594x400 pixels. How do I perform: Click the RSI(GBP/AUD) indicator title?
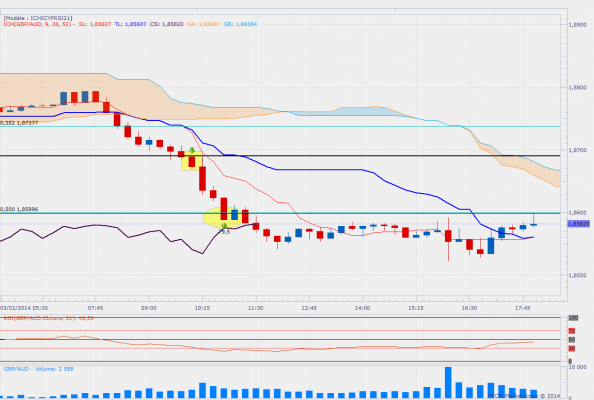pos(48,318)
